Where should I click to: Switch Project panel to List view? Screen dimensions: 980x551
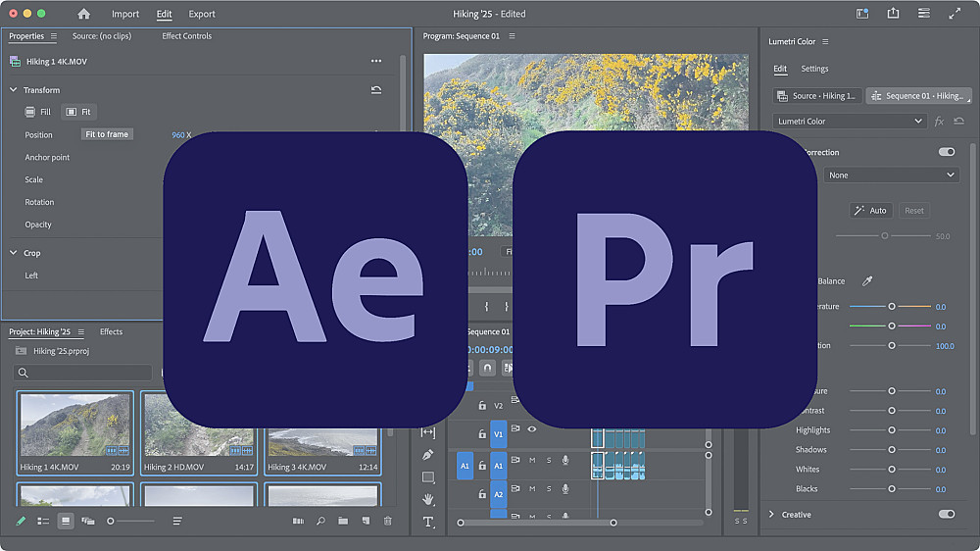(x=43, y=521)
